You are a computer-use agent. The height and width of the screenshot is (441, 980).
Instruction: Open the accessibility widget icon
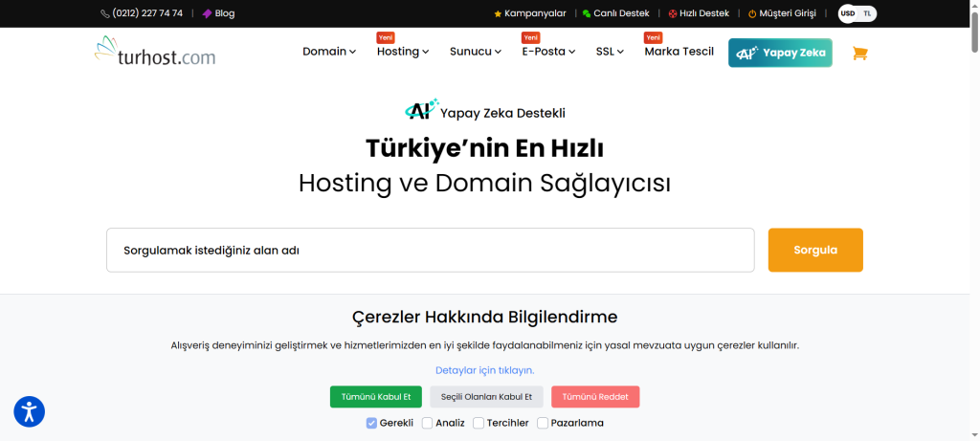pos(30,411)
